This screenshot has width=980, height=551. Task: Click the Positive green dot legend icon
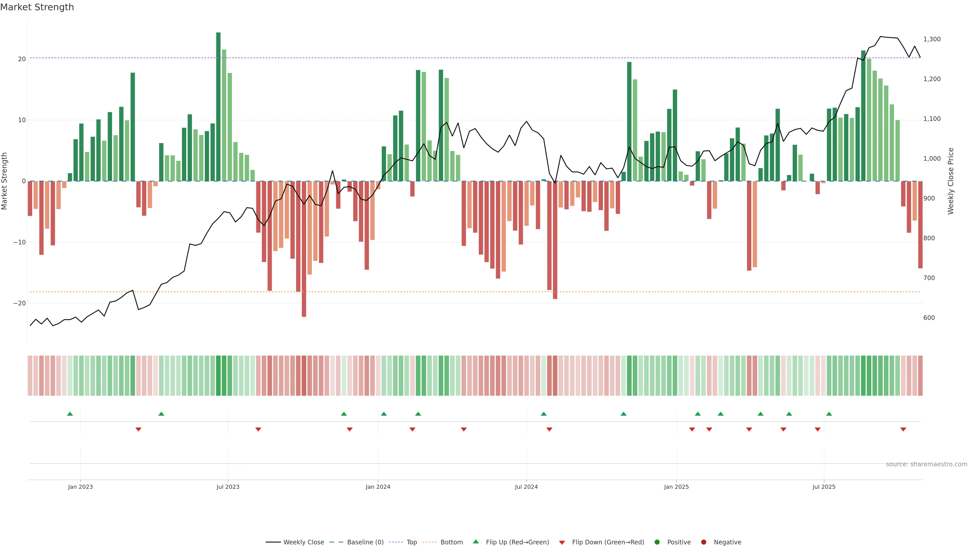[x=657, y=542]
